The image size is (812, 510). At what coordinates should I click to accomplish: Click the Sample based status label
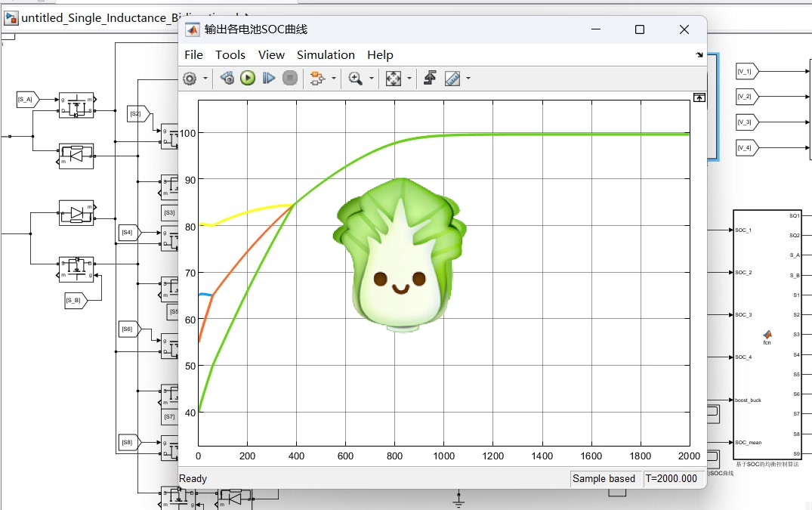[604, 478]
